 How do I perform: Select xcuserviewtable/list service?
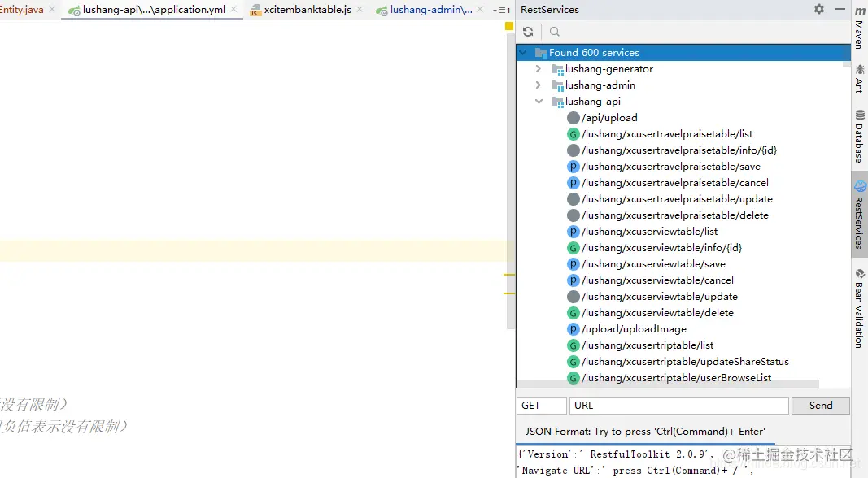(x=649, y=232)
